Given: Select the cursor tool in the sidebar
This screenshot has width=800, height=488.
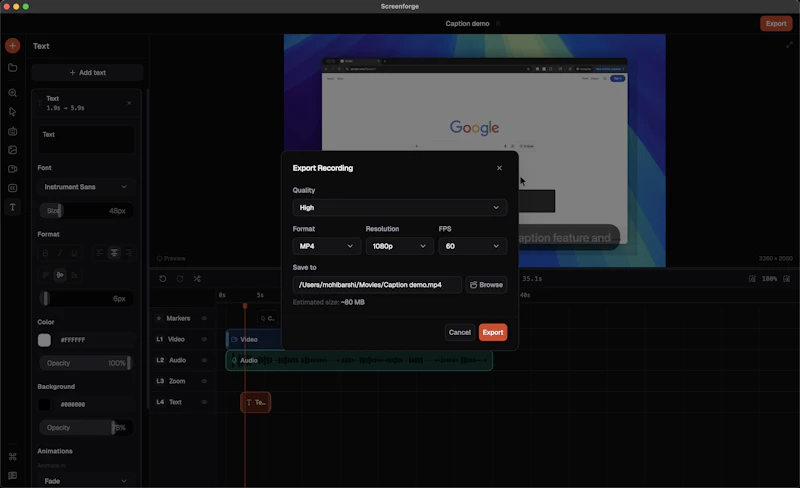Looking at the screenshot, I should pos(12,112).
